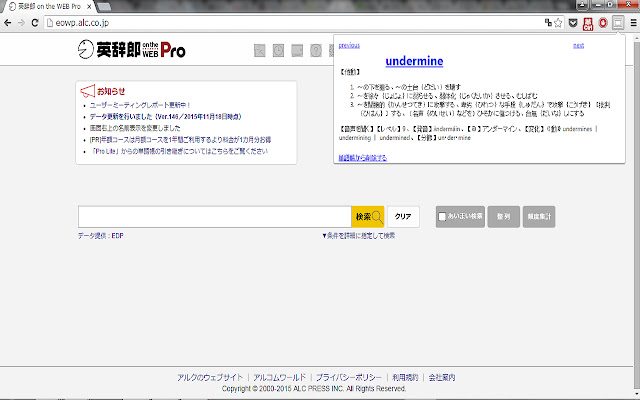Click the red circular hand extension icon

click(603, 23)
